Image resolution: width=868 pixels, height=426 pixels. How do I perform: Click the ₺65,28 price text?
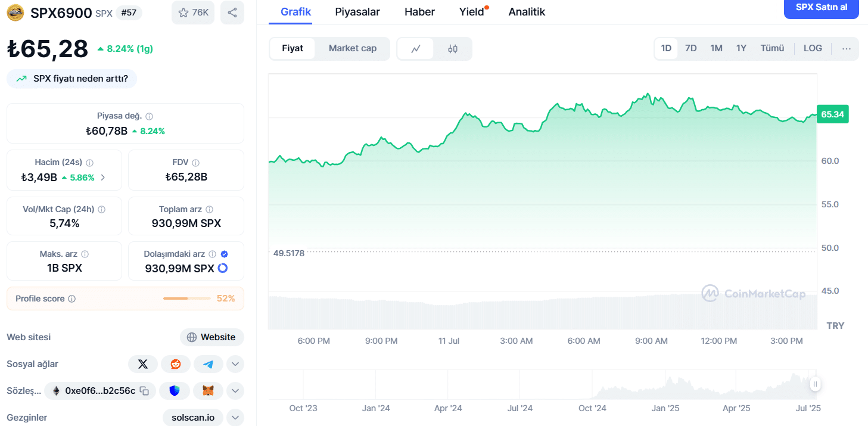pyautogui.click(x=48, y=49)
